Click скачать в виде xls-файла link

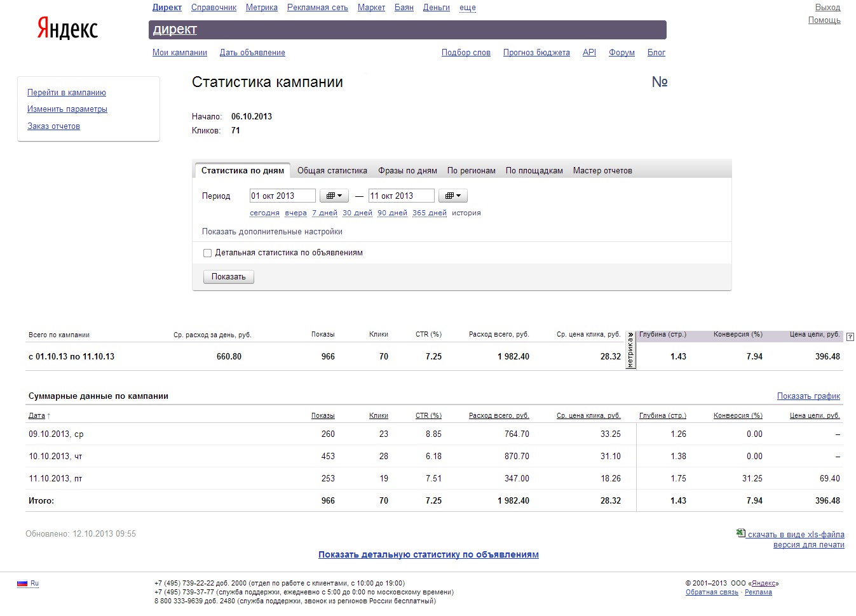pyautogui.click(x=796, y=535)
